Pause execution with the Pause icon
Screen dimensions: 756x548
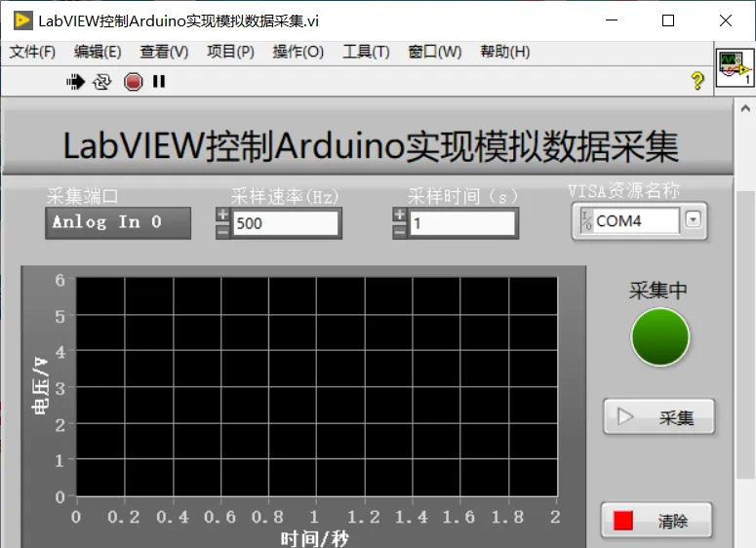point(159,82)
